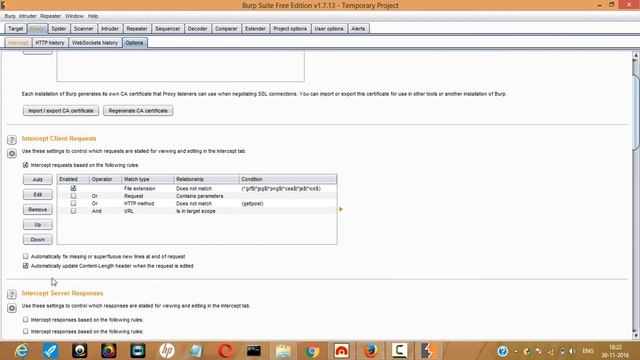Image resolution: width=640 pixels, height=360 pixels.
Task: Open File Explorer from the taskbar
Action: pos(283,351)
